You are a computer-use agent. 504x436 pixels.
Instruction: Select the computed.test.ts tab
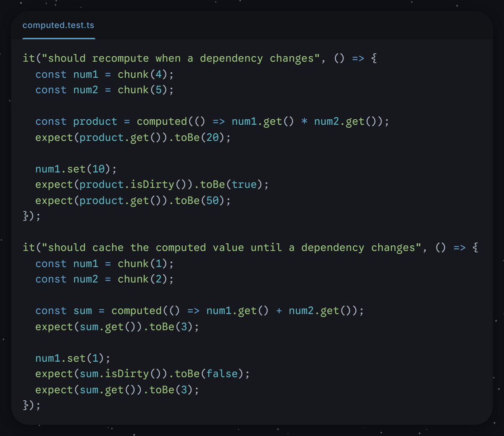[58, 25]
